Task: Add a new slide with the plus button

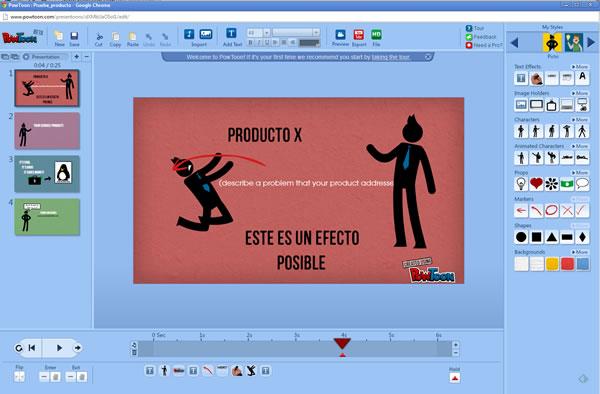Action: (x=77, y=57)
